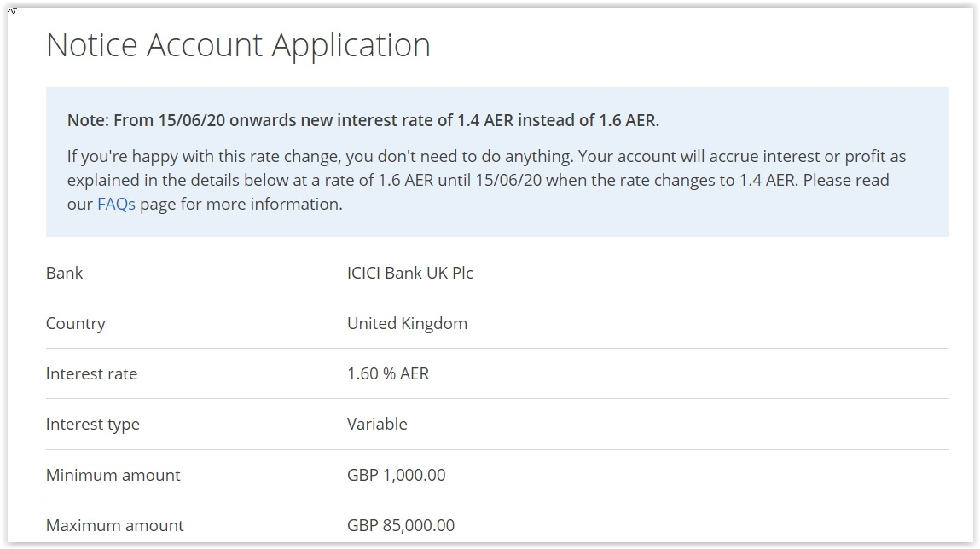Screen dimensions: 980x549
Task: Select the Minimum amount label
Action: [x=113, y=475]
